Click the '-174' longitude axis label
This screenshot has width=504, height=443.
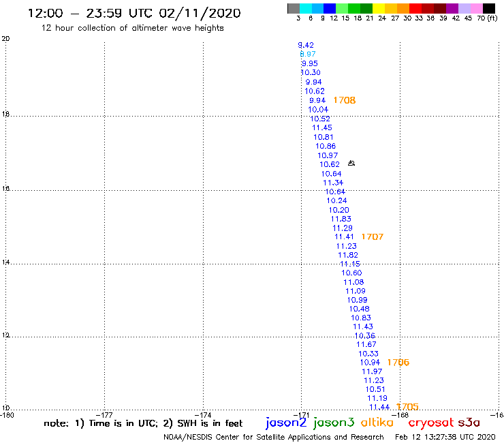[x=204, y=415]
